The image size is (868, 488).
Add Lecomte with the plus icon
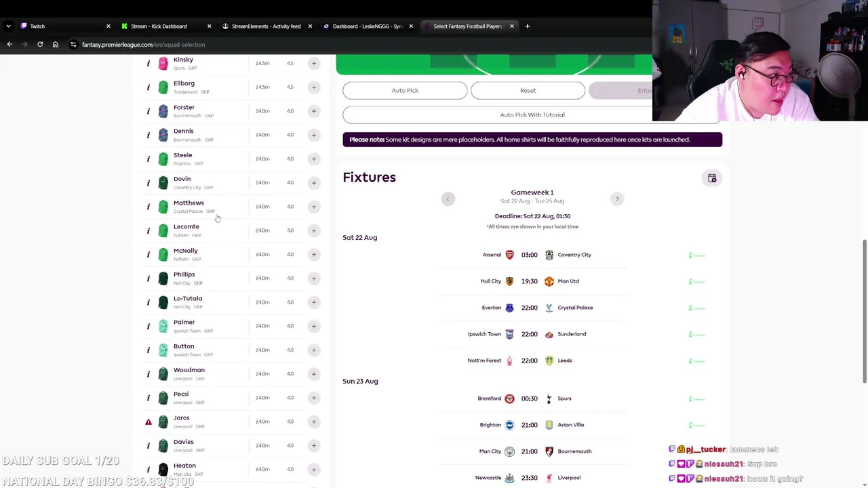[313, 230]
